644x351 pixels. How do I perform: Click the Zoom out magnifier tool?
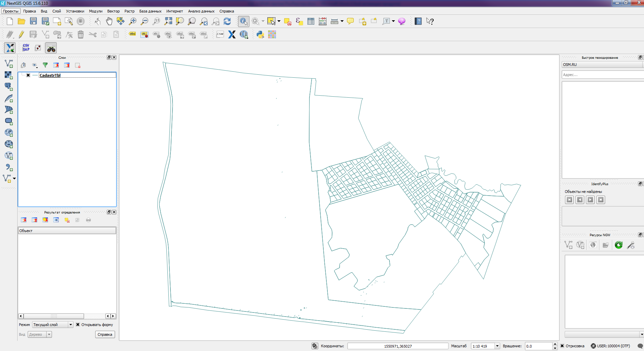click(144, 21)
